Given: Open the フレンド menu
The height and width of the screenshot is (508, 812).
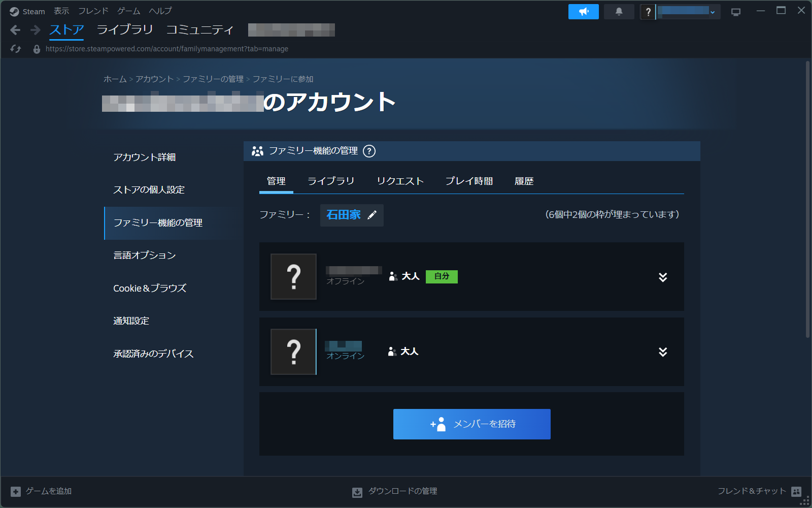Looking at the screenshot, I should click(93, 10).
